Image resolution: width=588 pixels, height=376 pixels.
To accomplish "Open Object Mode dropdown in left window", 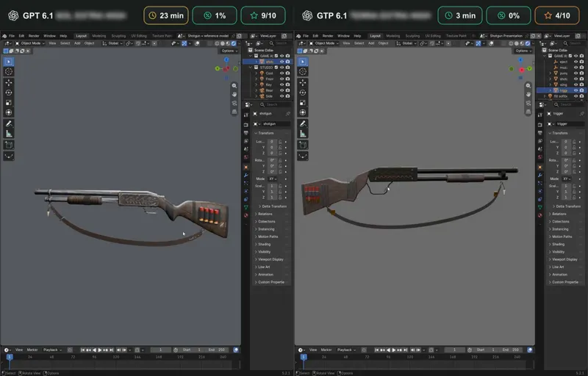I will [29, 43].
